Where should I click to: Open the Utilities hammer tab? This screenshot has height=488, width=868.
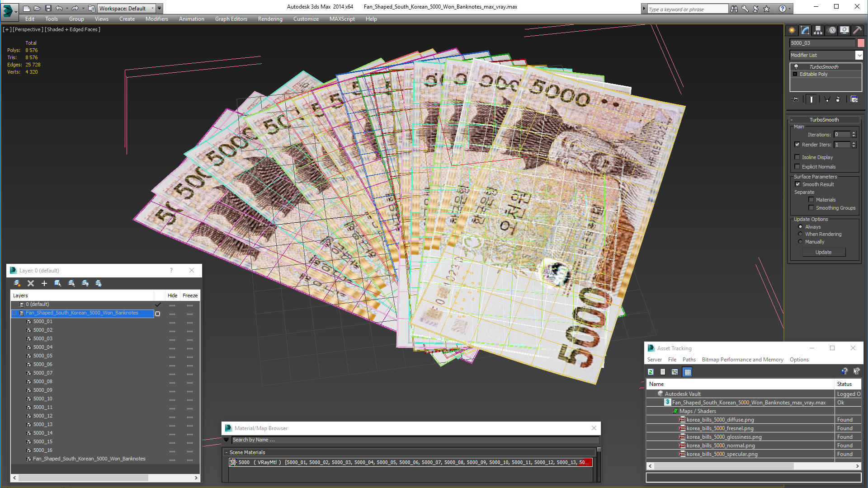pyautogui.click(x=857, y=30)
